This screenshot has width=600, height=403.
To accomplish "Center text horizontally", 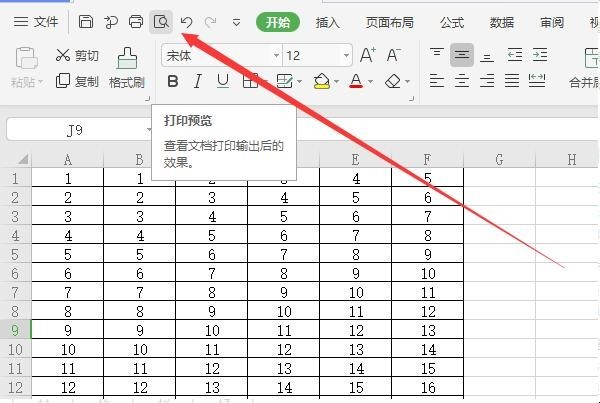I will tap(462, 81).
